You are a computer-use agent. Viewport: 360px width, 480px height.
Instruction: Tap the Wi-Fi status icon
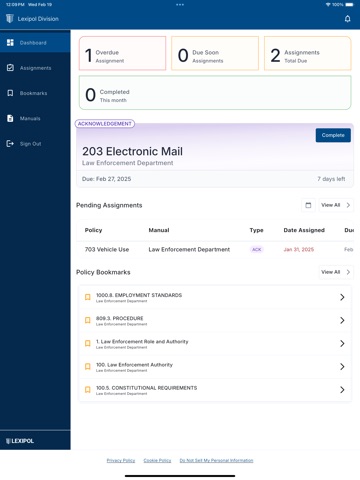[x=328, y=5]
